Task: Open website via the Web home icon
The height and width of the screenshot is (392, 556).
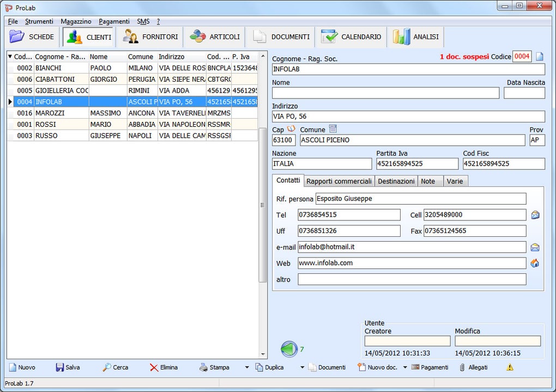Action: (535, 264)
